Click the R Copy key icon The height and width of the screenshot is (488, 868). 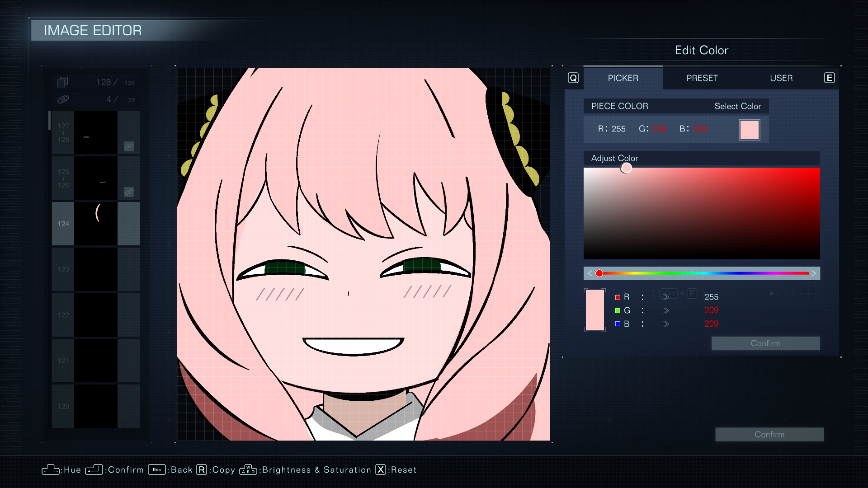[202, 470]
